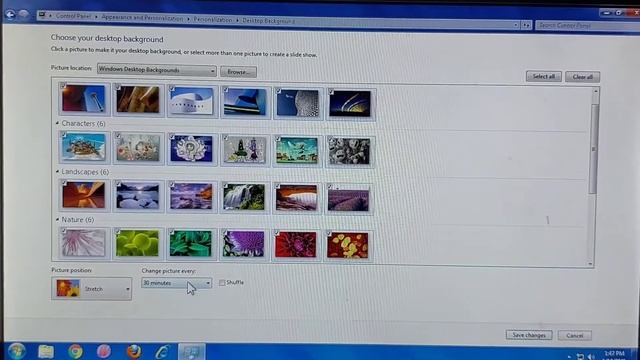Click the Browse... button
The height and width of the screenshot is (360, 640).
pos(238,72)
